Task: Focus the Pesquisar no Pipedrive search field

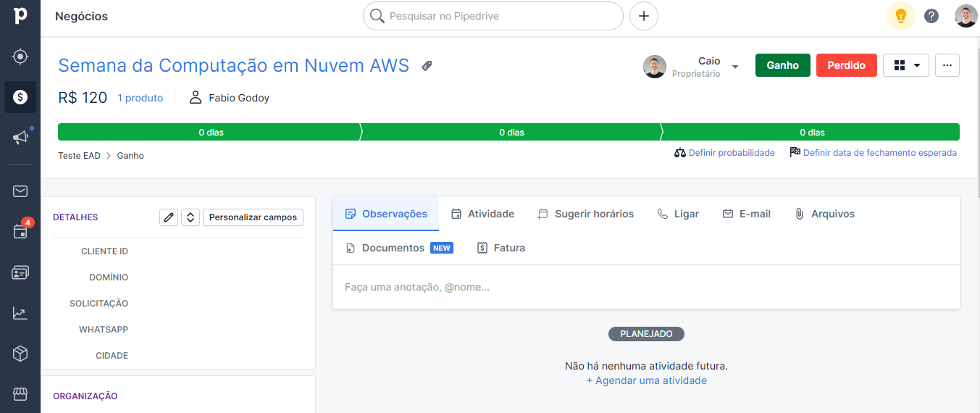Action: click(493, 16)
